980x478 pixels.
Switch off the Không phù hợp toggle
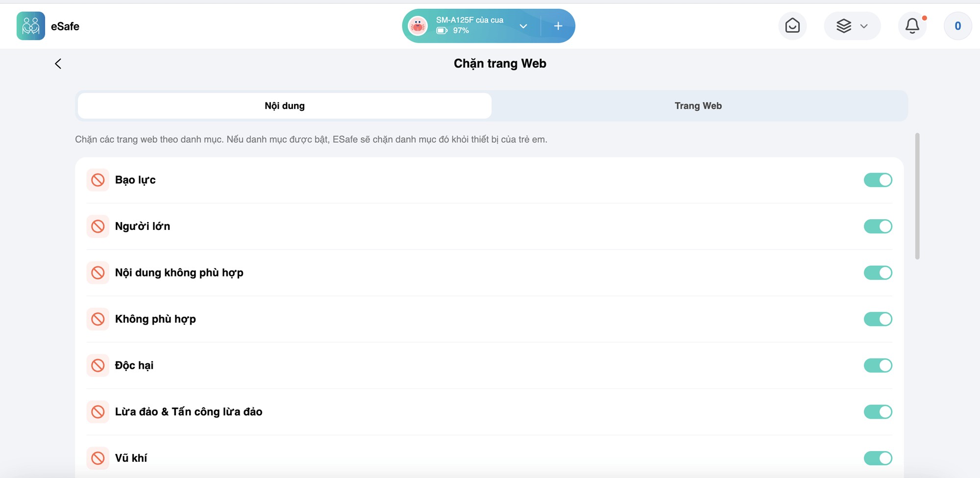(x=878, y=319)
